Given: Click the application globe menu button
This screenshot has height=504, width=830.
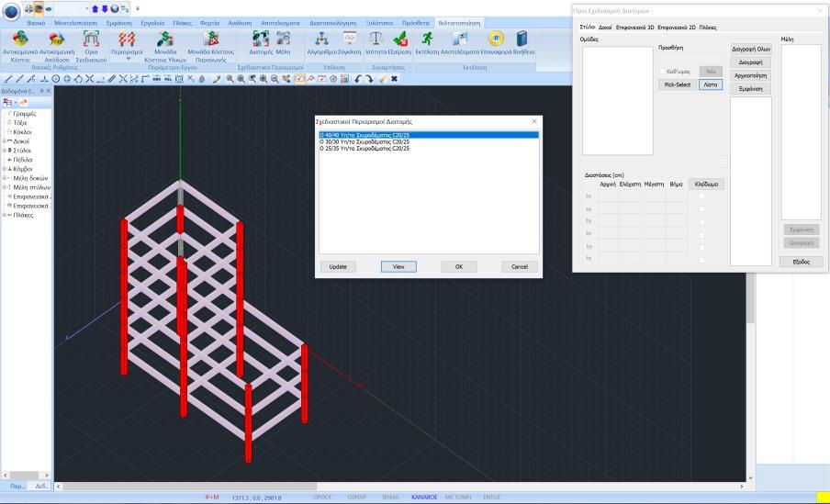Looking at the screenshot, I should 11,11.
